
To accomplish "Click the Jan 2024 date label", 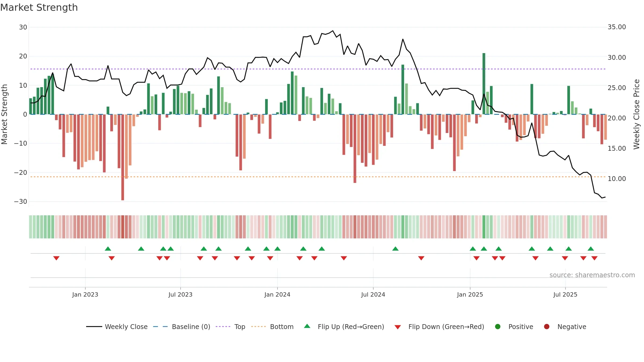I will (277, 295).
